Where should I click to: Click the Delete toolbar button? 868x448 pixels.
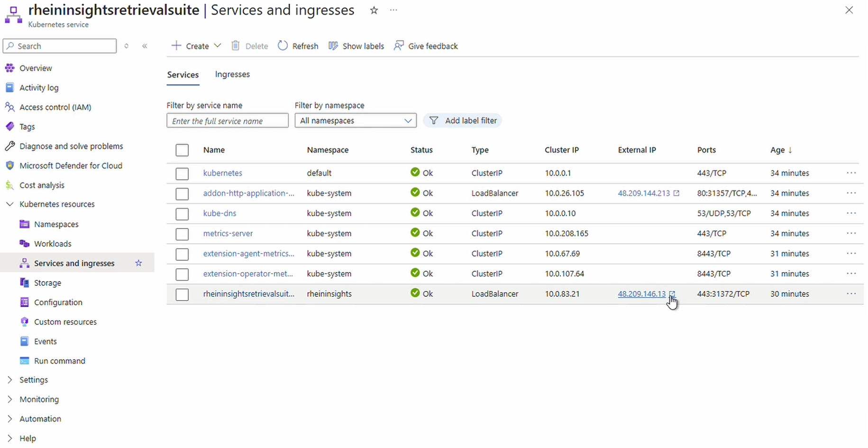[250, 46]
